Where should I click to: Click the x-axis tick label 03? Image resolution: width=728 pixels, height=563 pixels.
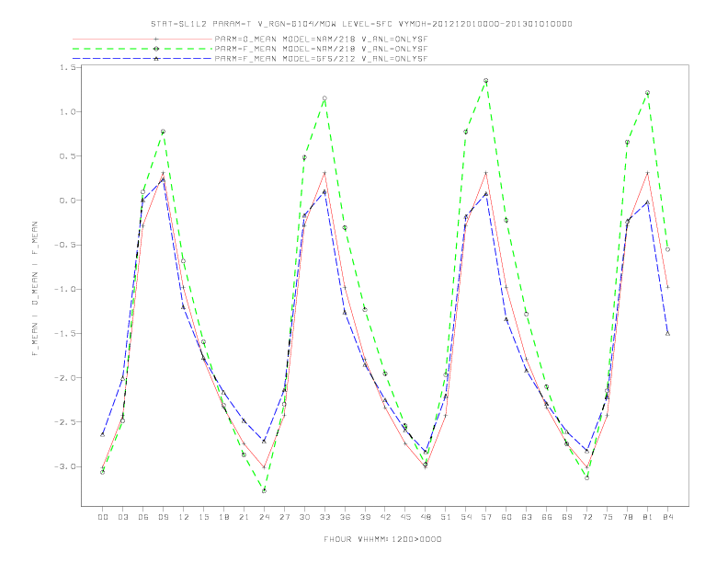[122, 517]
